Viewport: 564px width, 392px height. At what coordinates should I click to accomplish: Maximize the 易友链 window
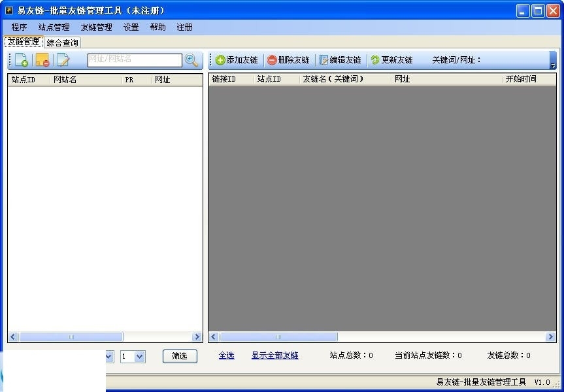538,11
